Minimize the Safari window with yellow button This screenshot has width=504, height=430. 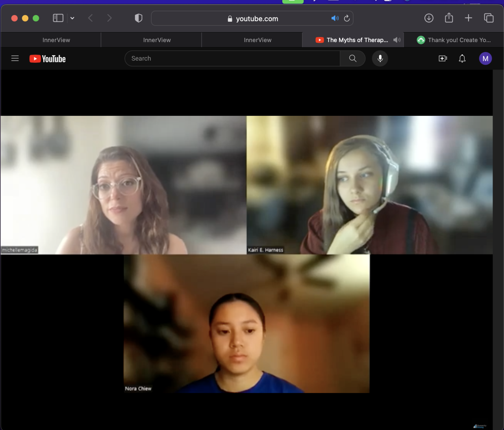coord(25,18)
